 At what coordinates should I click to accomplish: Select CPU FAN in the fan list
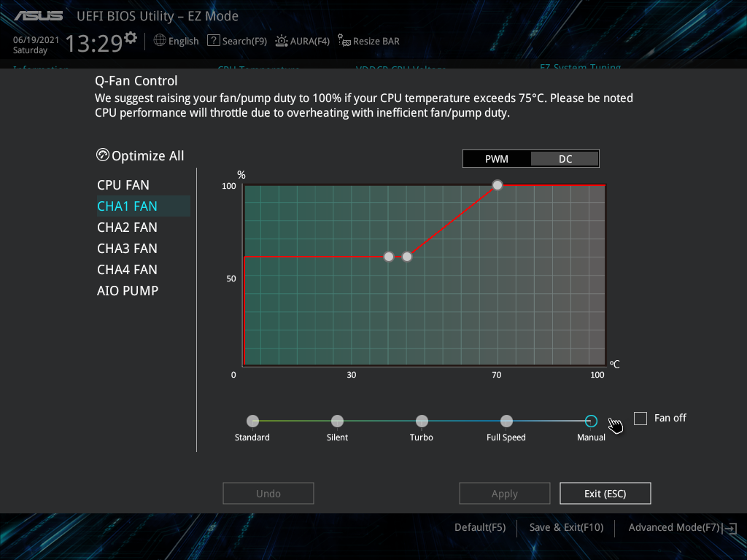click(x=123, y=184)
